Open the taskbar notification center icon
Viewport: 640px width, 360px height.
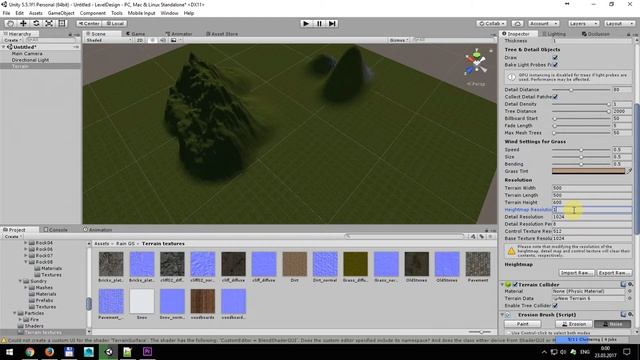pos(627,351)
